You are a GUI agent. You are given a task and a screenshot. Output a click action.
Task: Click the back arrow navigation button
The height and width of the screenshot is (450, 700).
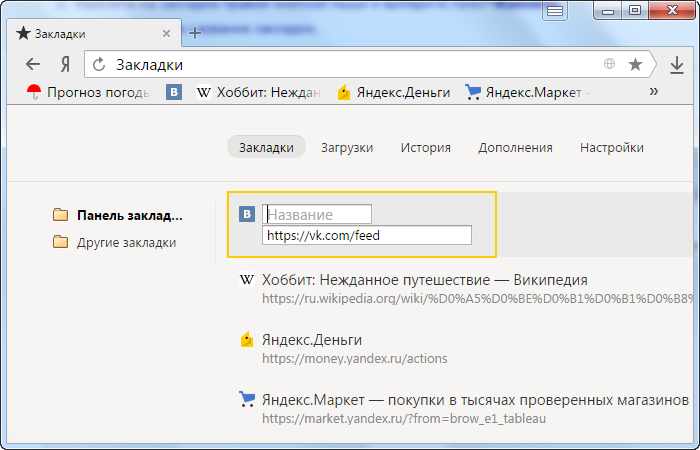point(33,64)
